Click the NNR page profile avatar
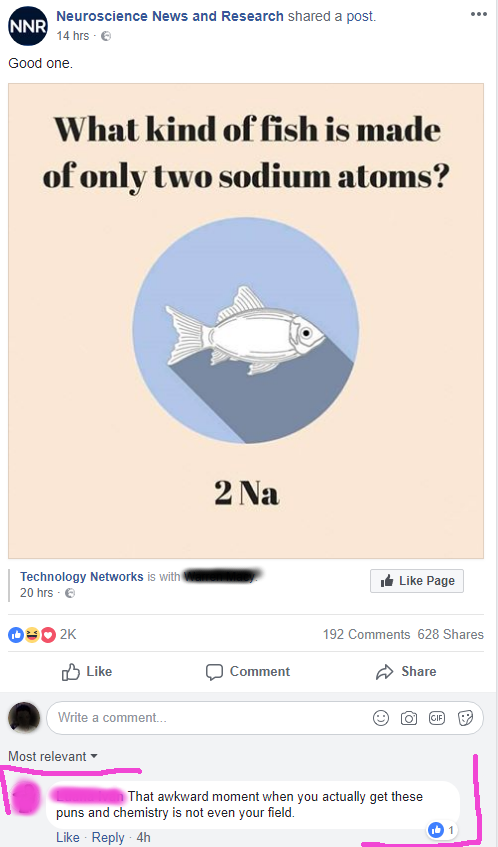 coord(28,26)
